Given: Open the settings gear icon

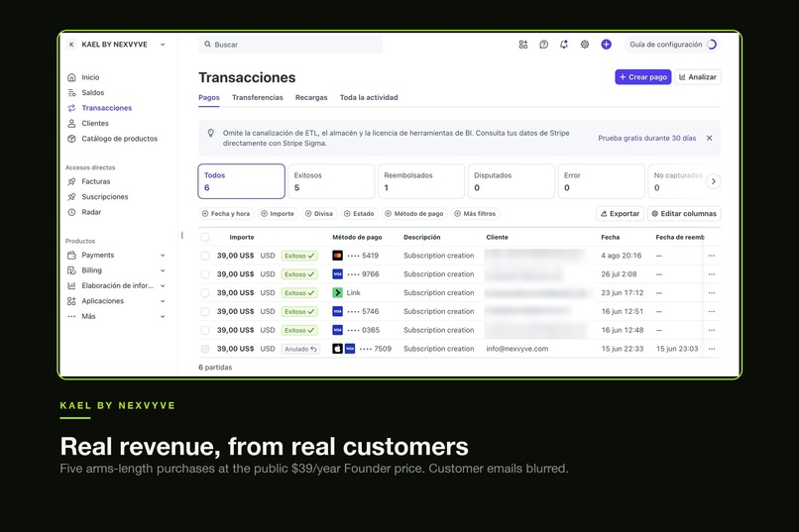Looking at the screenshot, I should click(585, 45).
